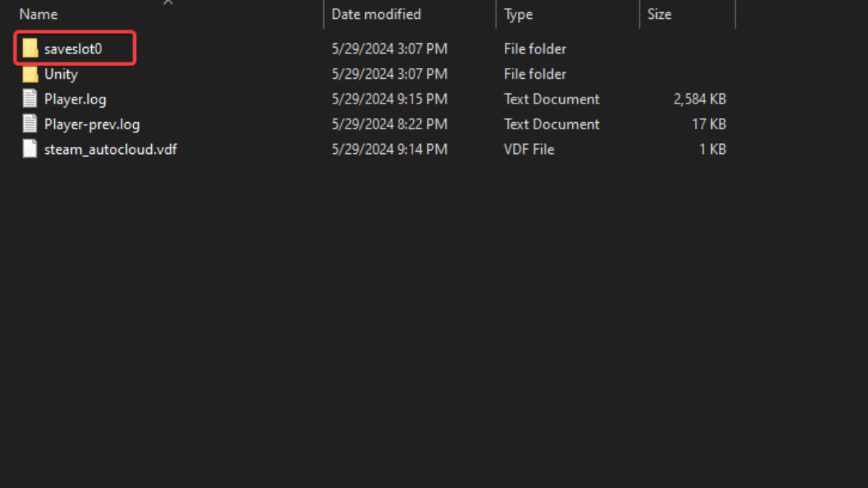Viewport: 868px width, 488px height.
Task: Click the 5/29/2024 9:15 PM timestamp
Action: tap(389, 99)
